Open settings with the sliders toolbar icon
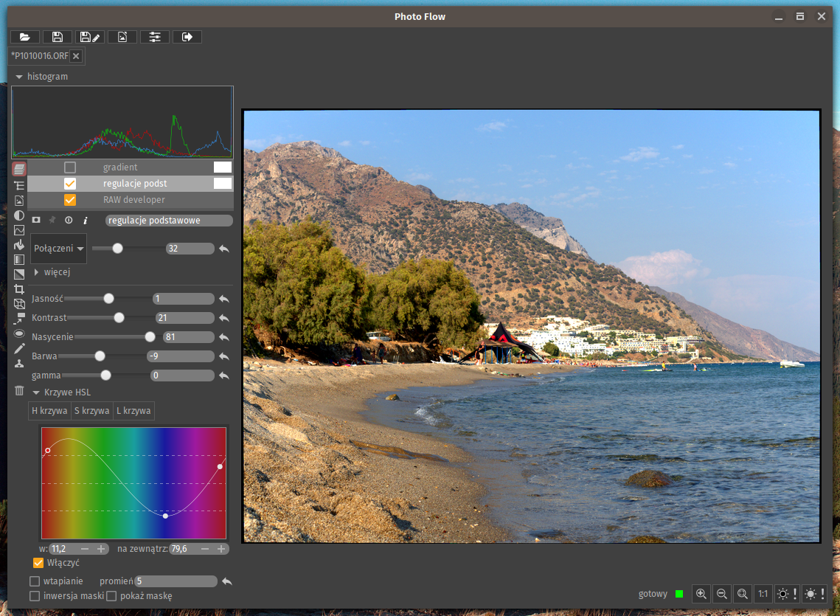The width and height of the screenshot is (840, 616). [x=155, y=37]
